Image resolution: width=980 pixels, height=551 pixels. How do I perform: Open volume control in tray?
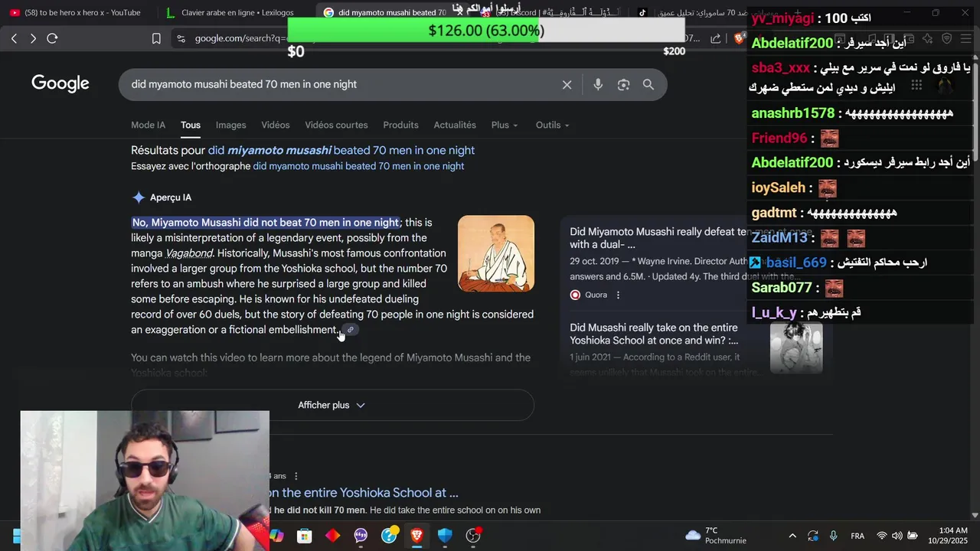point(897,536)
